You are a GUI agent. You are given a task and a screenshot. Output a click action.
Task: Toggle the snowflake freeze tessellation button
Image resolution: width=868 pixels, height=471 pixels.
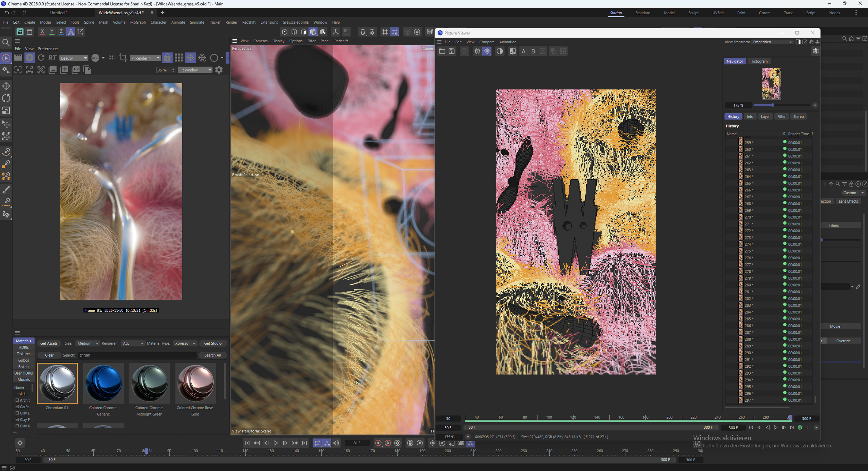pos(190,58)
